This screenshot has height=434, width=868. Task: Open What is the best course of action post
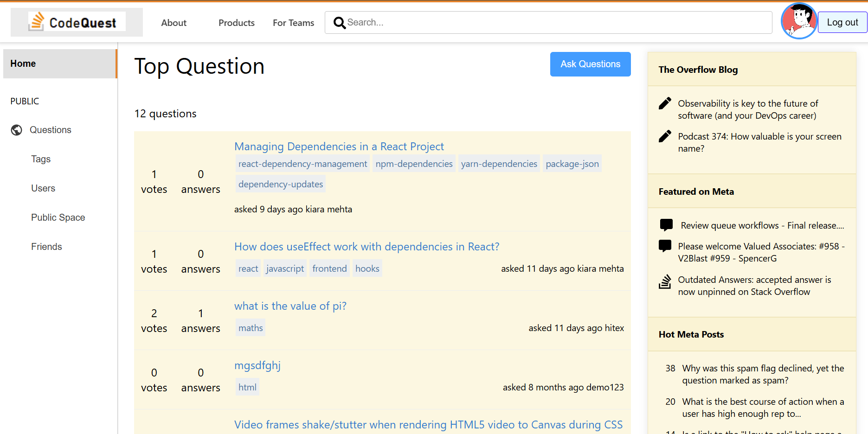coord(763,408)
